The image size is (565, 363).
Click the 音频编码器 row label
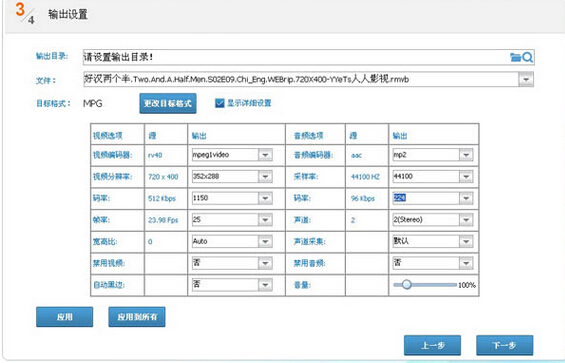(x=313, y=155)
